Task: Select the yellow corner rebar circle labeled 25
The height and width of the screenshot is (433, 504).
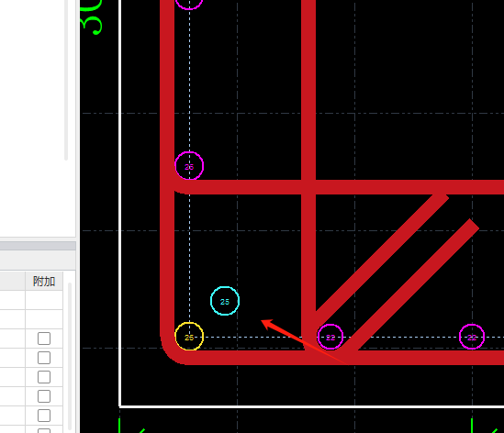Action: (189, 337)
